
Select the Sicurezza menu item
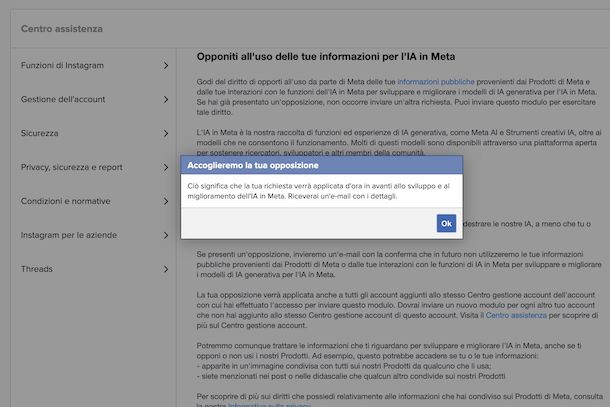[x=40, y=133]
